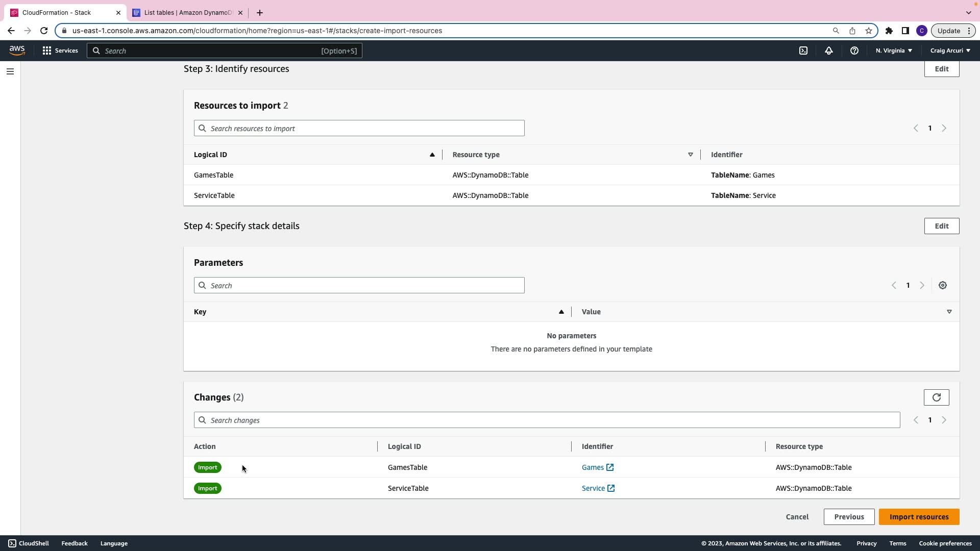
Task: Open Services grid menu
Action: [60, 51]
